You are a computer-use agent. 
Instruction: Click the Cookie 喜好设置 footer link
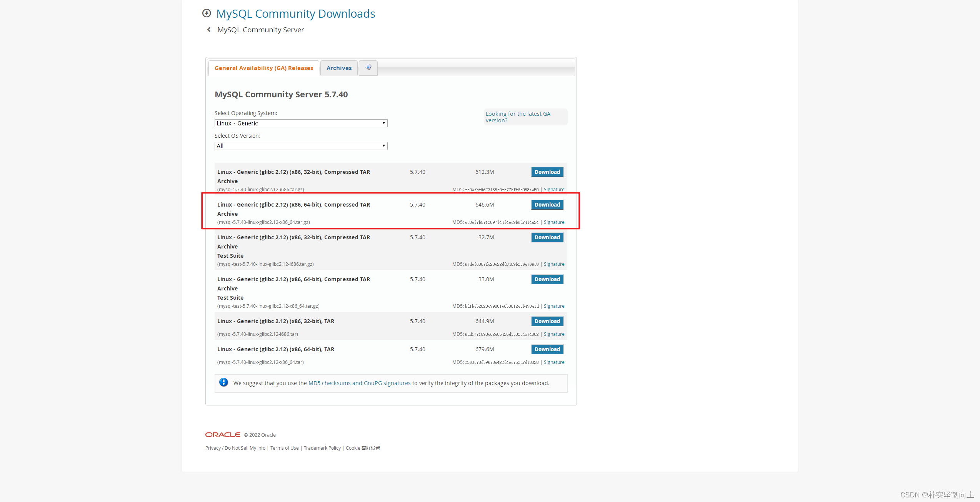(x=363, y=448)
